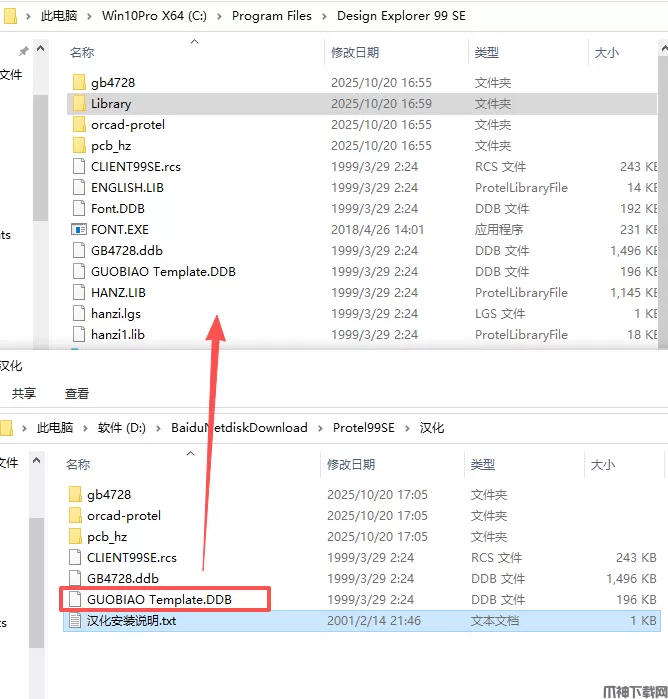
Task: Click 此电脑 breadcrumb in 汉化 window
Action: 54,428
